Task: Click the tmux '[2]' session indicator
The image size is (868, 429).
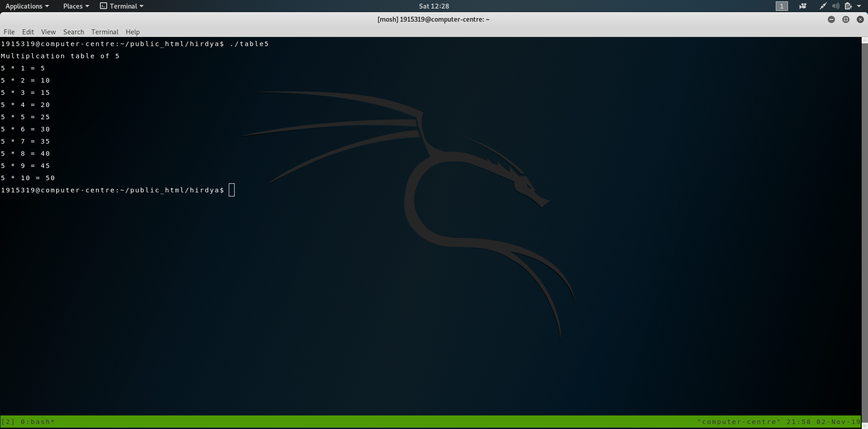Action: (x=8, y=422)
